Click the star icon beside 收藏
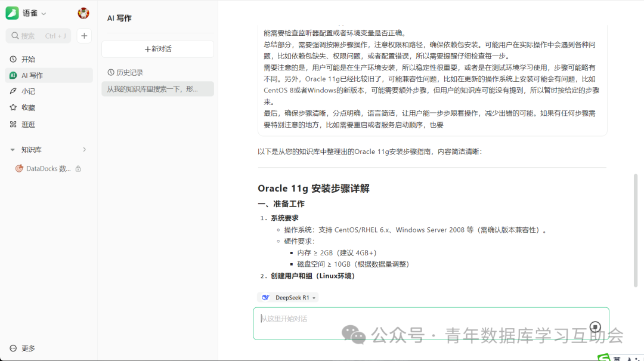Image resolution: width=644 pixels, height=361 pixels. (13, 107)
